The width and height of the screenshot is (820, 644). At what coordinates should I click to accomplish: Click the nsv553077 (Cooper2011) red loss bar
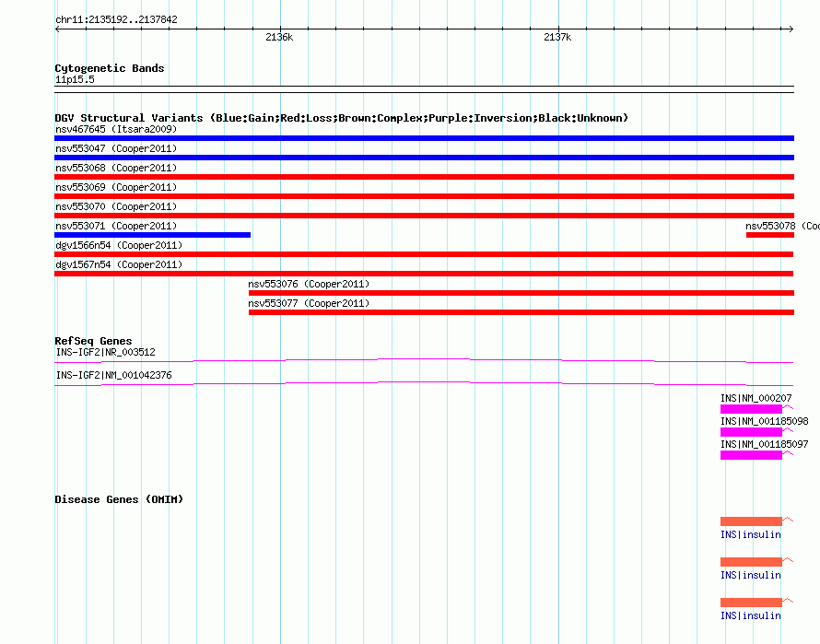click(521, 312)
